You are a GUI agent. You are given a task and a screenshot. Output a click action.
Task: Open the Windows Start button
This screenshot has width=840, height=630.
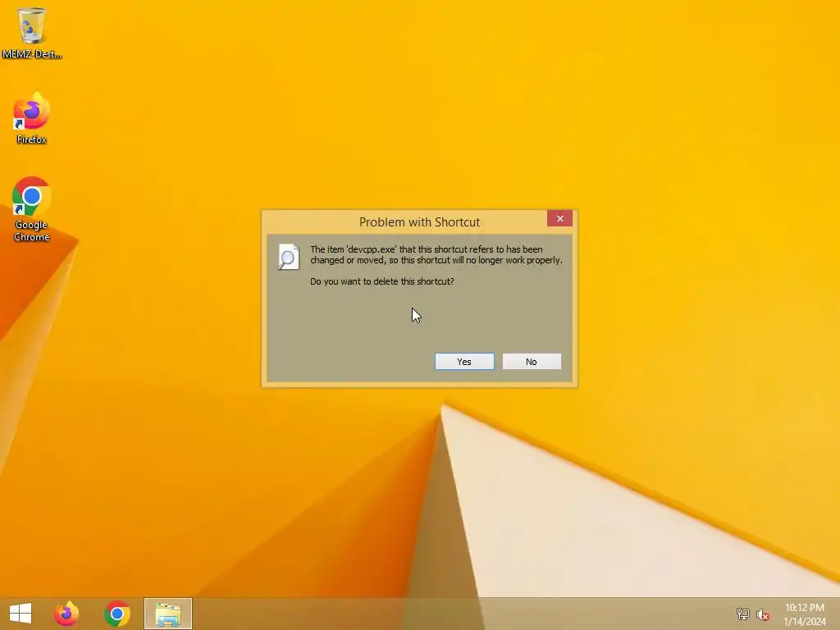(x=21, y=614)
